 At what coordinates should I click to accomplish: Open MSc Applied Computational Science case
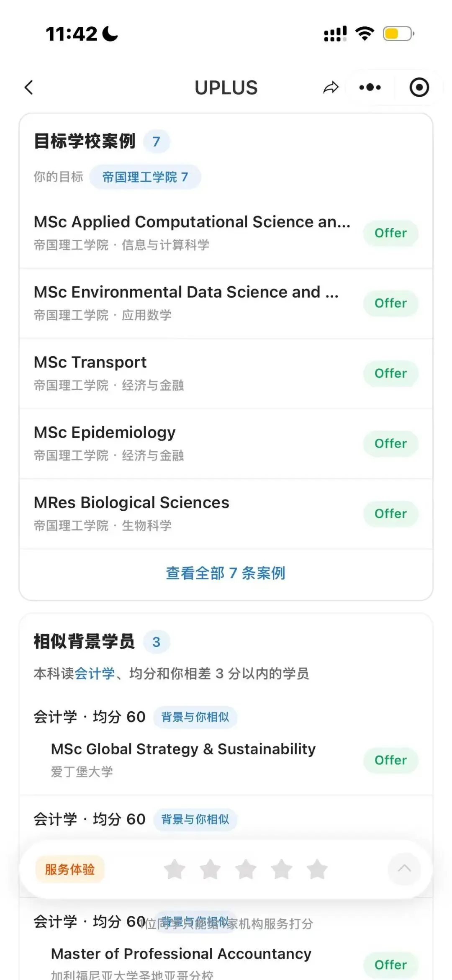226,233
